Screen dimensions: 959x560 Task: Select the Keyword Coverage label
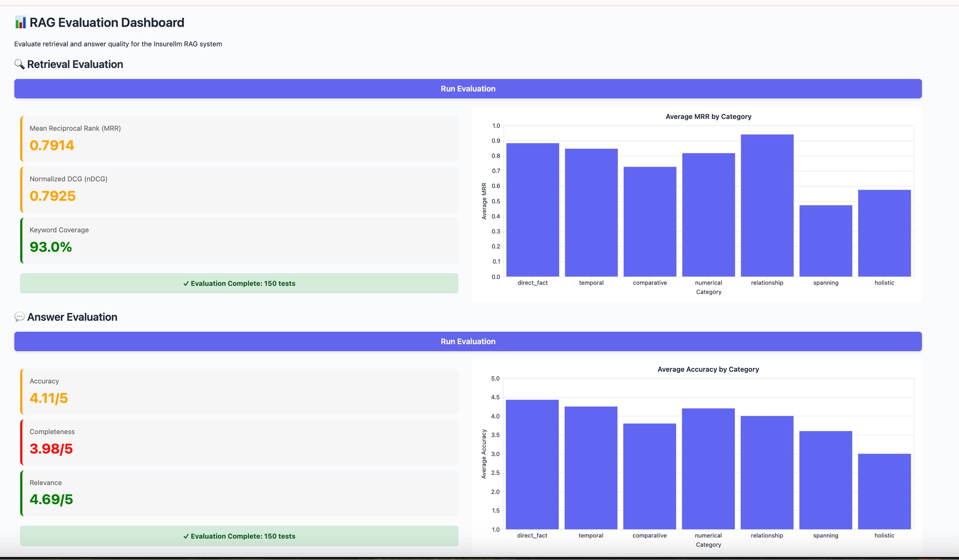[x=59, y=230]
